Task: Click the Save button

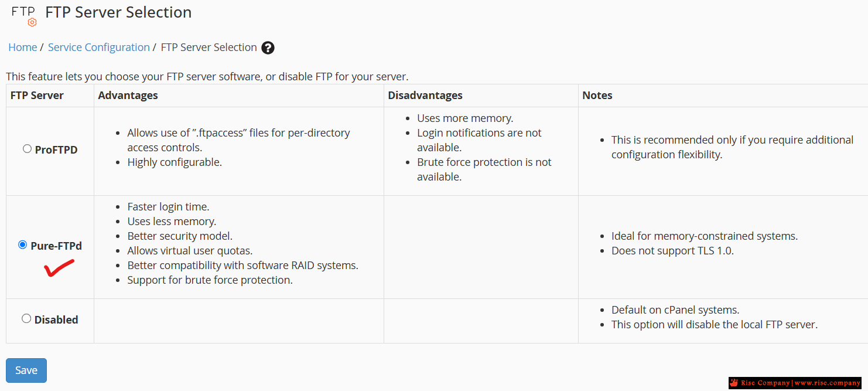Action: (26, 370)
